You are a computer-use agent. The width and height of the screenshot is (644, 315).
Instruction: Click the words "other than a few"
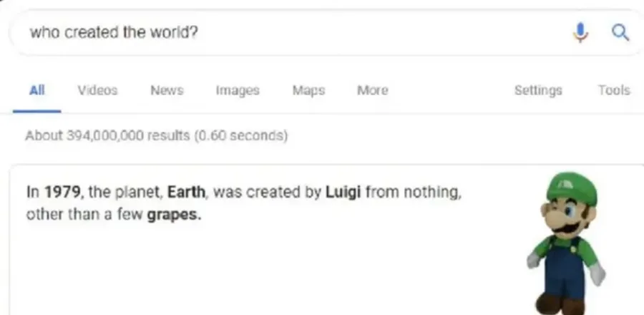(84, 215)
